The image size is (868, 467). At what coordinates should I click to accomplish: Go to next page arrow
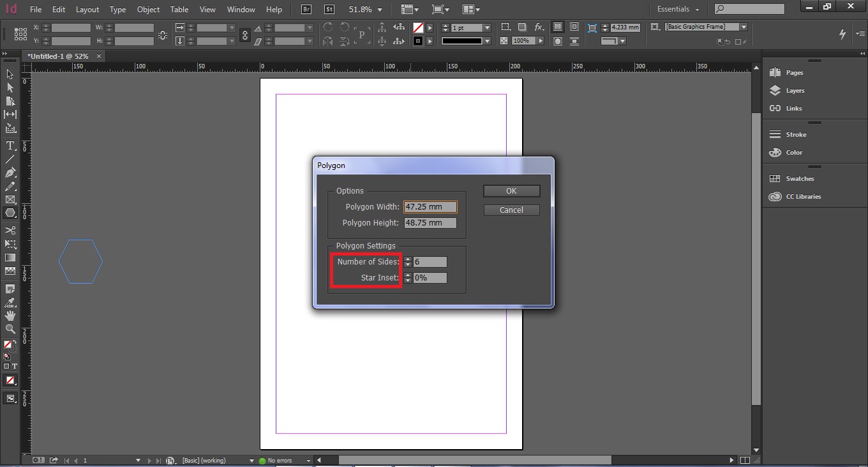coord(150,460)
